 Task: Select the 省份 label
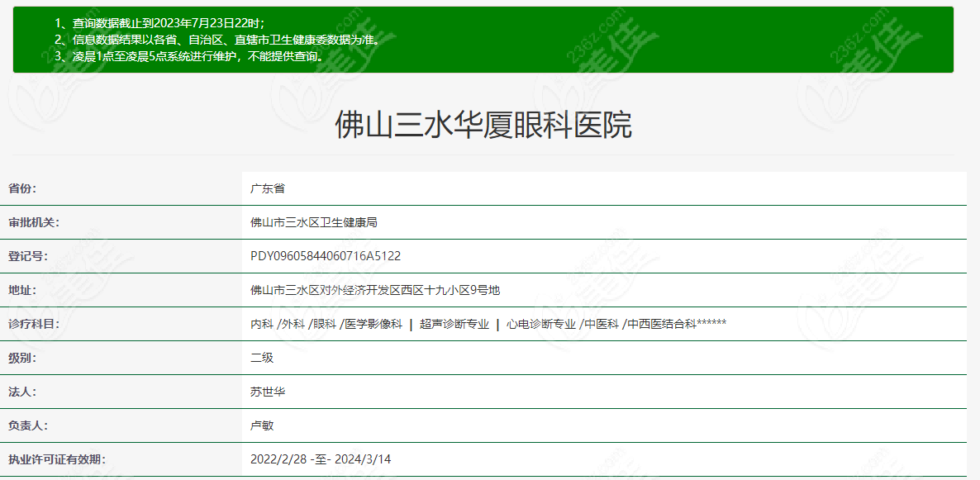[x=22, y=188]
